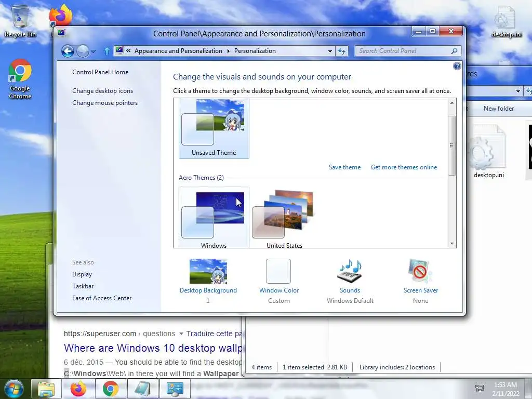Click the search magnifier icon
Viewport: 532px width, 399px height.
(454, 51)
